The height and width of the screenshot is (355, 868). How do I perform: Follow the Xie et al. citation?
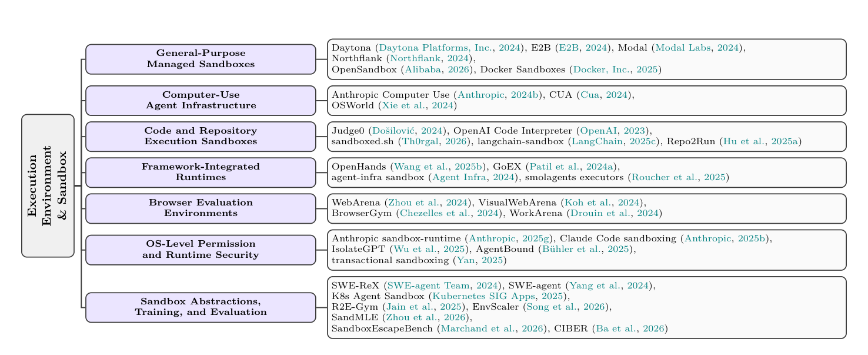(x=404, y=105)
